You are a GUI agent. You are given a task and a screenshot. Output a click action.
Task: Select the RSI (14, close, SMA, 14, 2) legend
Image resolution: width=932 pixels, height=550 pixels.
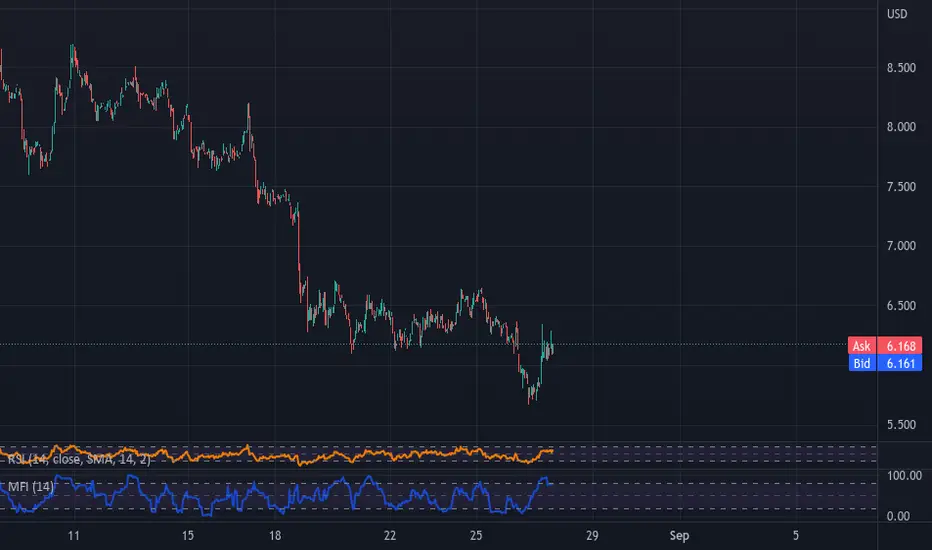coord(78,459)
